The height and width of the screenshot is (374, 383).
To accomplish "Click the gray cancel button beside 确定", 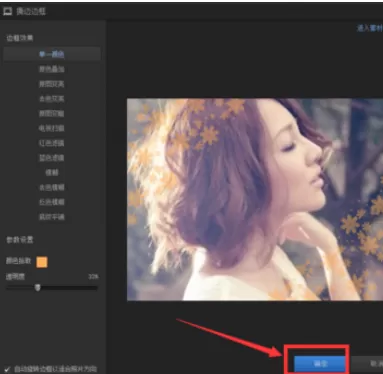I will (x=367, y=364).
